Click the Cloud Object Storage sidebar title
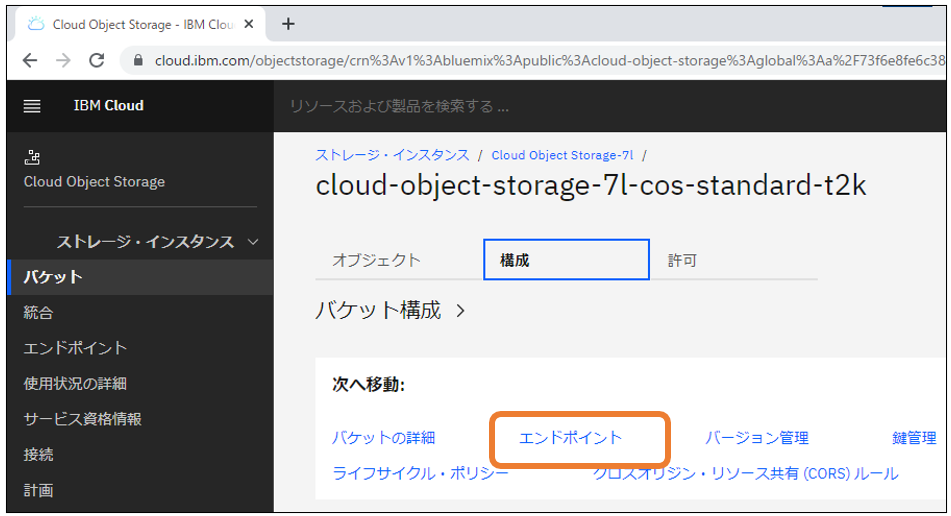951x516 pixels. pyautogui.click(x=94, y=182)
